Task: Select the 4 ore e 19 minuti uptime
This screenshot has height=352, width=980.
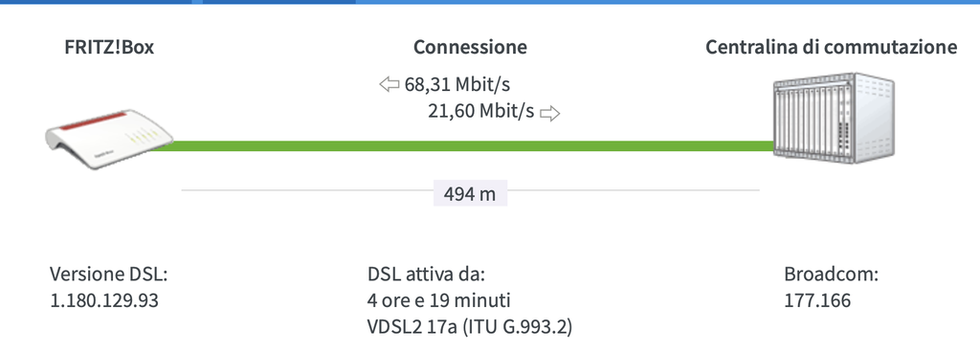Action: click(438, 300)
